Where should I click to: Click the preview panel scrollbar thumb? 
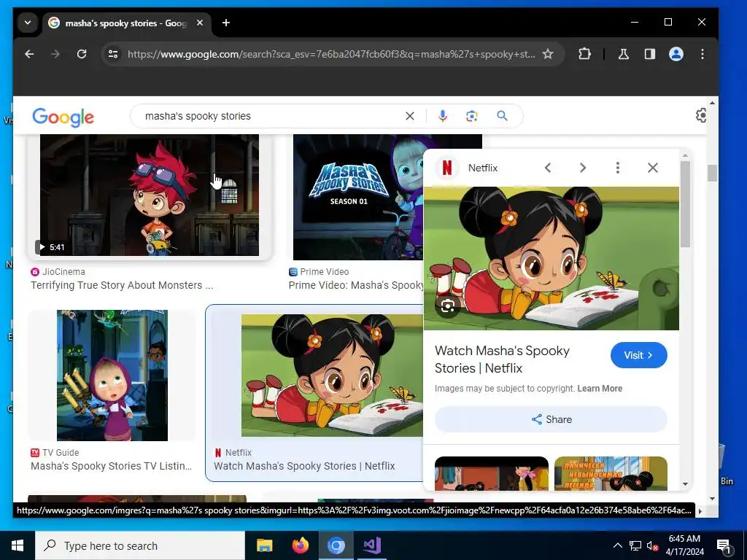(685, 204)
